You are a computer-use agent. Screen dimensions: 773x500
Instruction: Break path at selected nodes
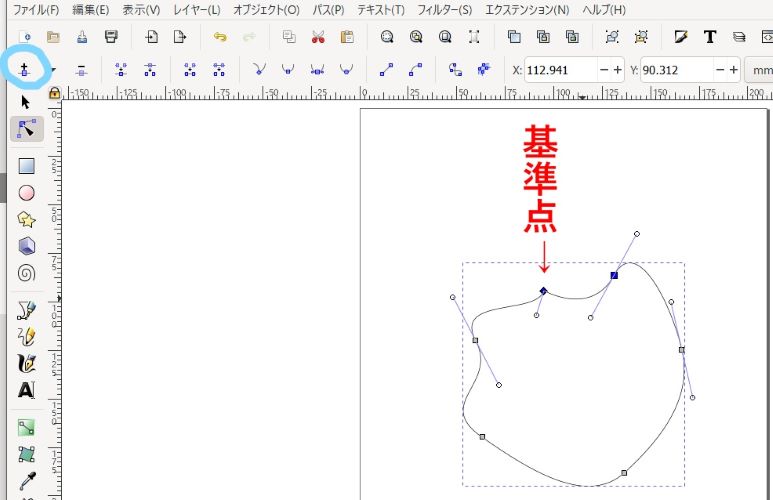(150, 70)
